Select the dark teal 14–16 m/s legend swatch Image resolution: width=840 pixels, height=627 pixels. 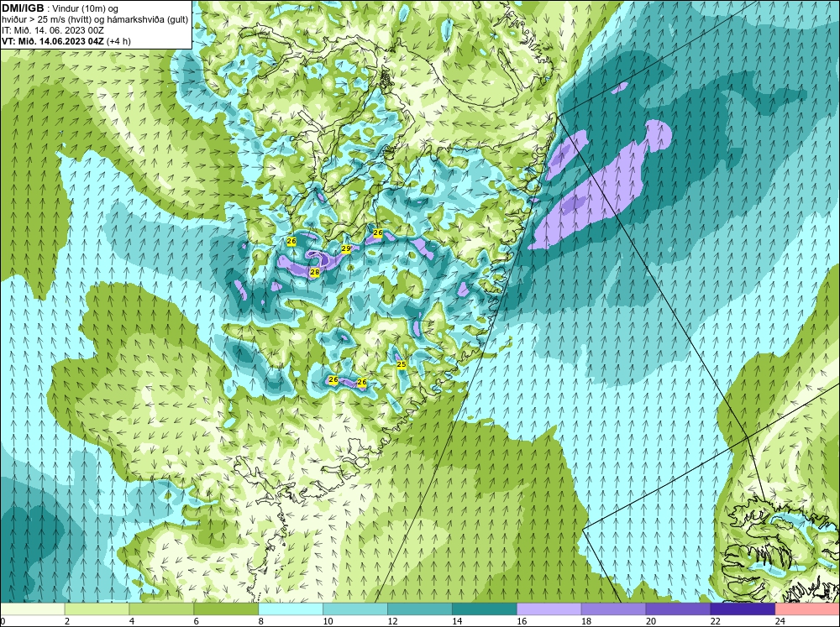click(485, 609)
